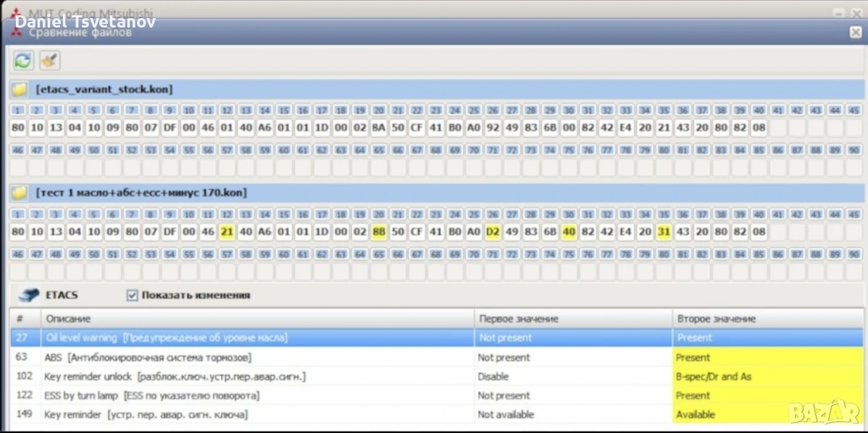Click byte A6 in the second file row
The image size is (868, 433).
click(264, 232)
